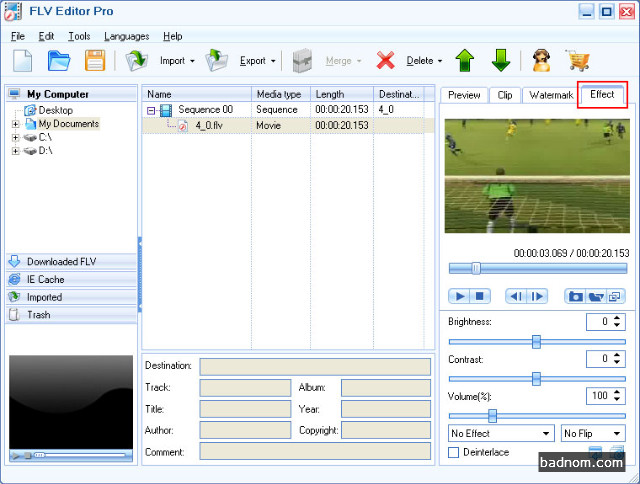Click the Delete toolbar button label

click(x=420, y=61)
